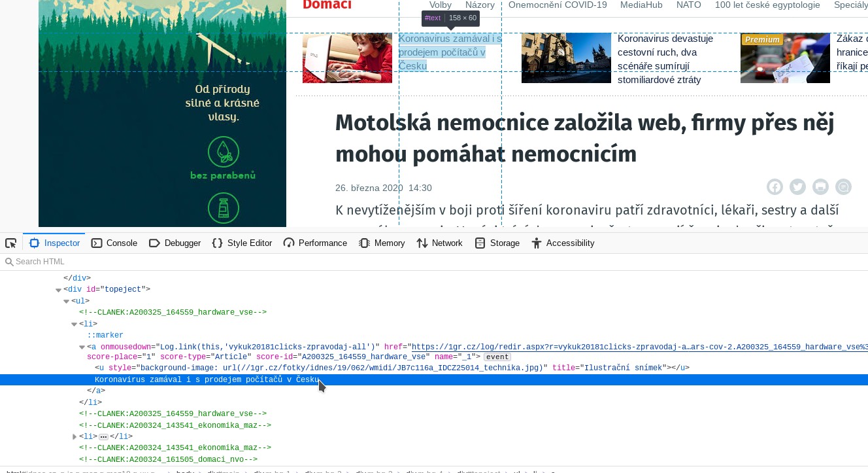Select the closing /div tag row
868x473 pixels.
click(434, 277)
